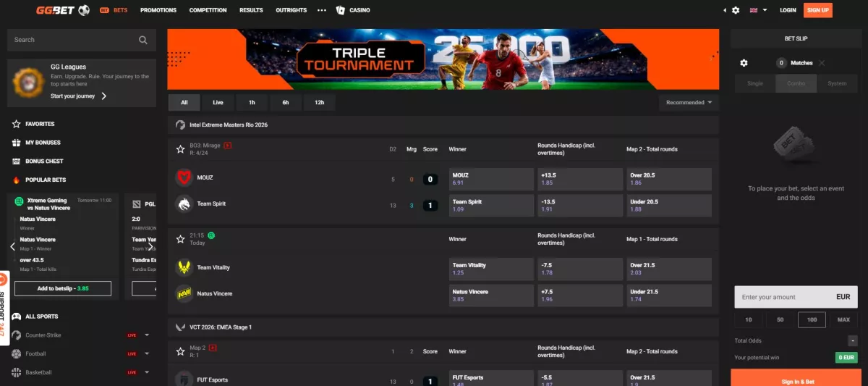
Task: Switch bet slip to Combo
Action: coord(796,83)
